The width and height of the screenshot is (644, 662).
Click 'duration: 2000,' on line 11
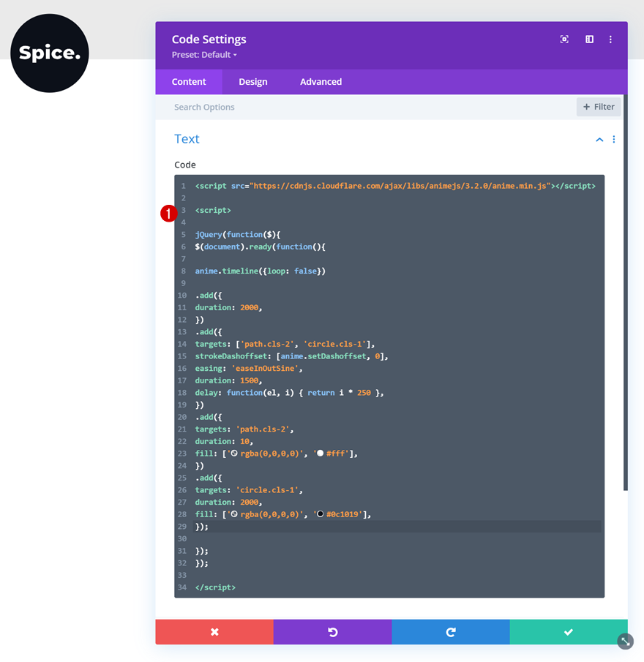[x=228, y=307]
